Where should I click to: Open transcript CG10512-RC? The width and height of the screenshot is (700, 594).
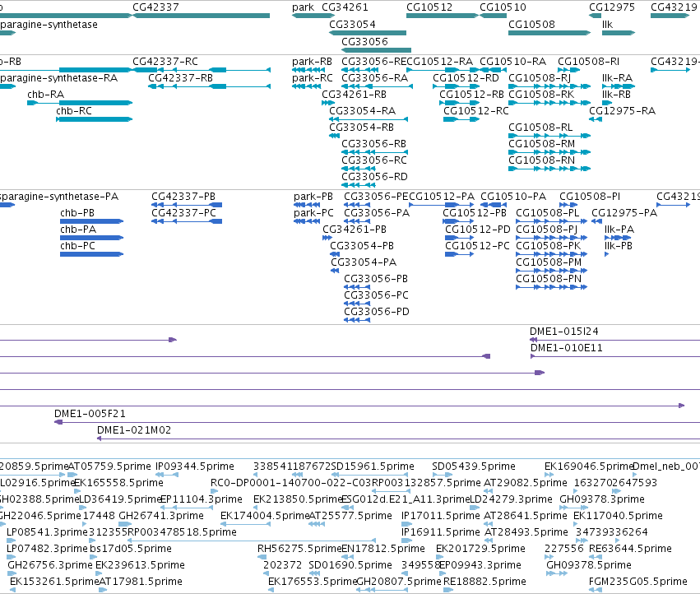click(x=476, y=111)
